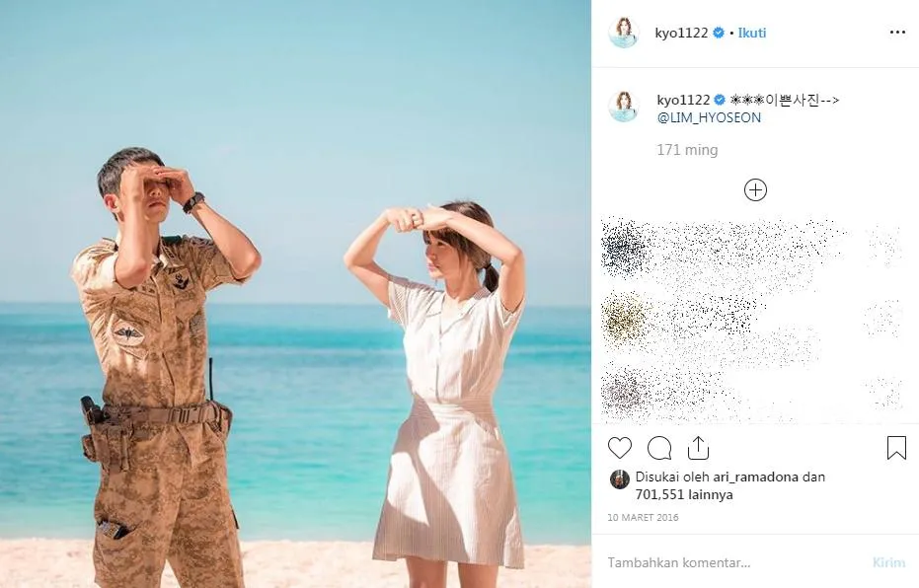Image resolution: width=919 pixels, height=588 pixels.
Task: Click the kyo1122 username in the header
Action: pyautogui.click(x=682, y=33)
